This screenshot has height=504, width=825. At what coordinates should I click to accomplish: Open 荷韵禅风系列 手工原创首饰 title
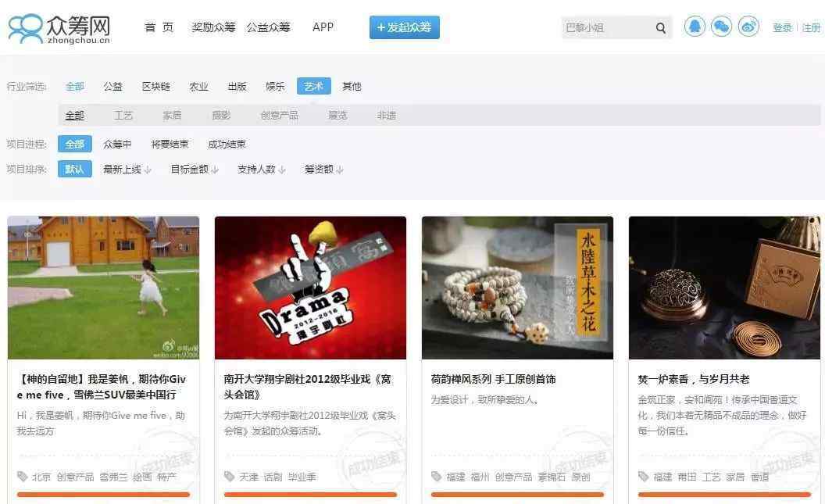pyautogui.click(x=493, y=379)
